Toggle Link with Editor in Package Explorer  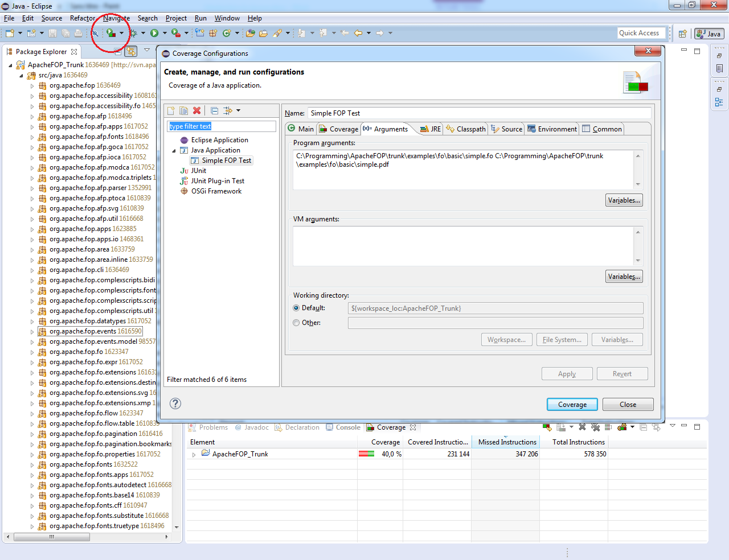(x=131, y=51)
